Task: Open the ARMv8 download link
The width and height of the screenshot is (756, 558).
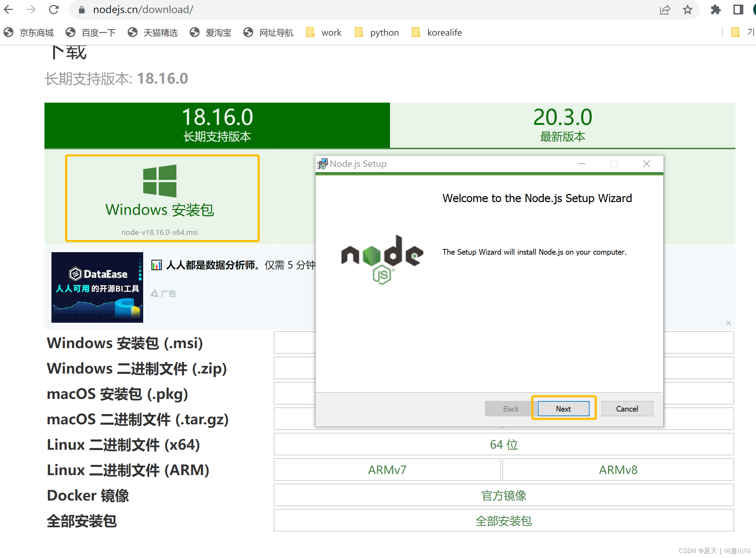Action: coord(618,469)
